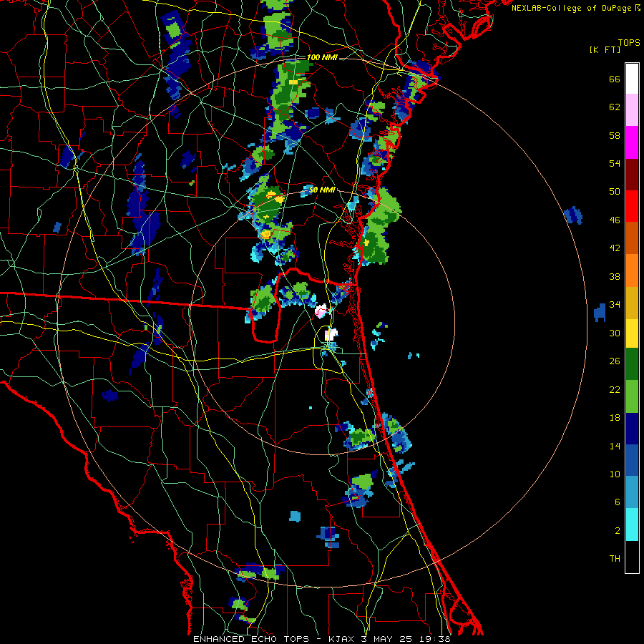Select the 66 legend value
644x644 pixels.
click(615, 79)
